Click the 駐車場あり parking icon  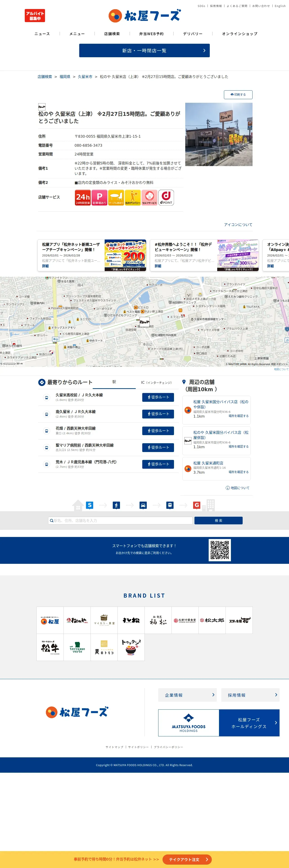[x=99, y=197]
